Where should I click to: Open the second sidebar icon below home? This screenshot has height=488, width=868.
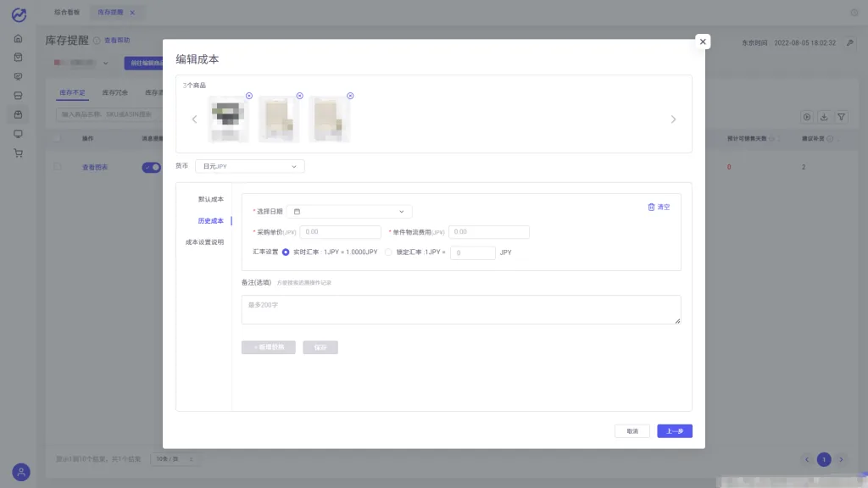tap(19, 58)
